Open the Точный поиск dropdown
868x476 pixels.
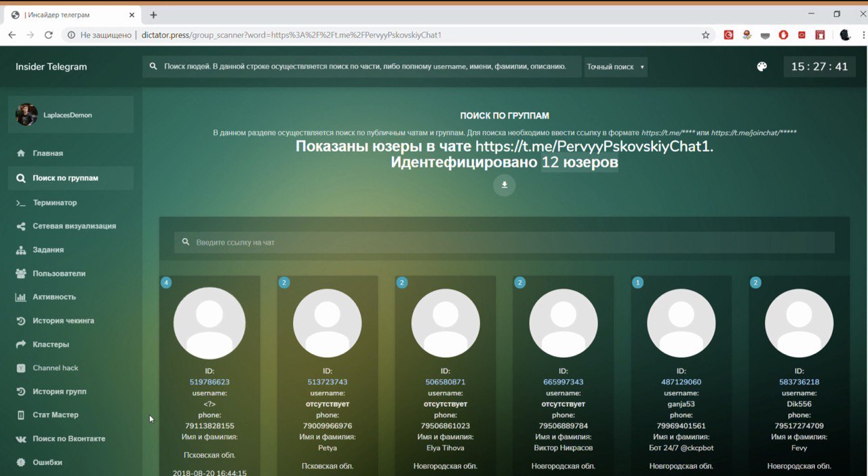tap(616, 67)
